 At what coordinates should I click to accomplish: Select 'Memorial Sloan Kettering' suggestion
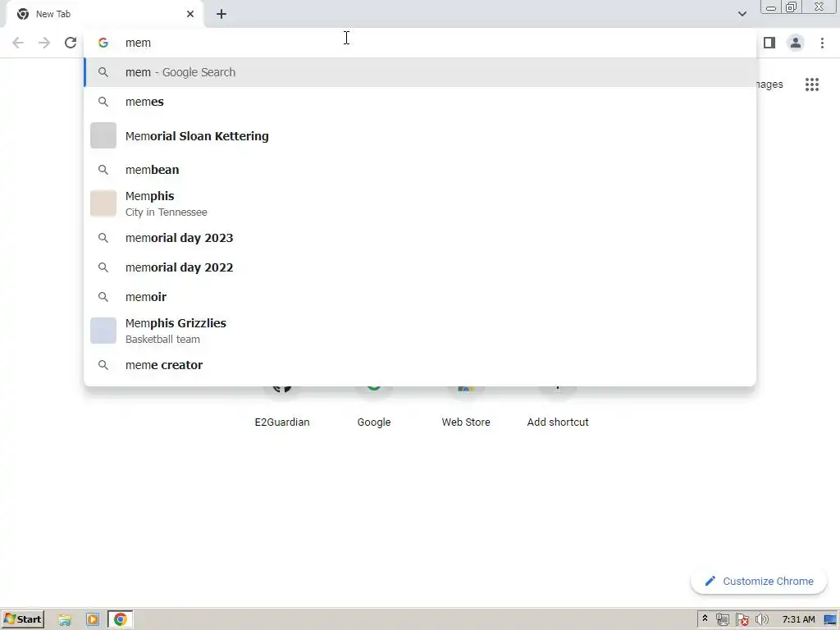coord(420,136)
